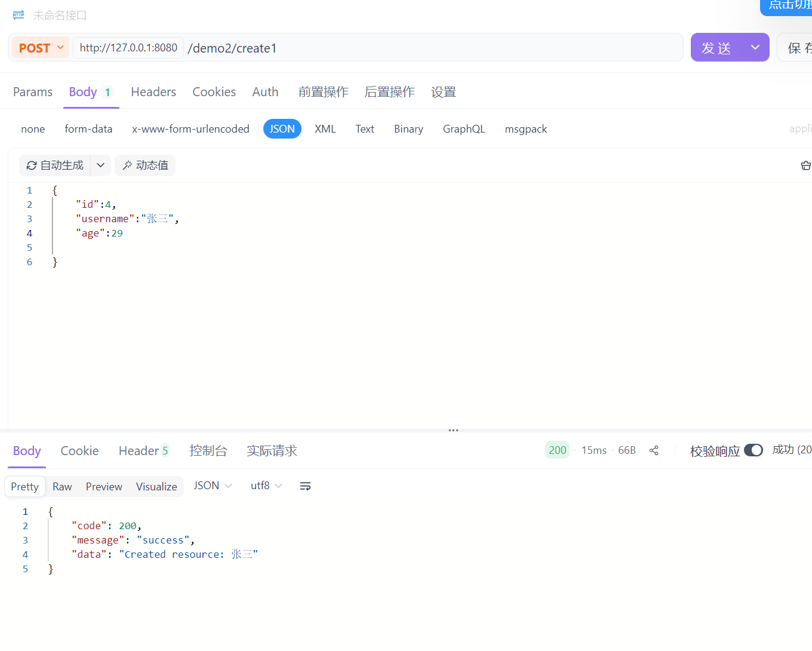The height and width of the screenshot is (651, 812).
Task: Switch response view to Pretty
Action: click(x=24, y=487)
